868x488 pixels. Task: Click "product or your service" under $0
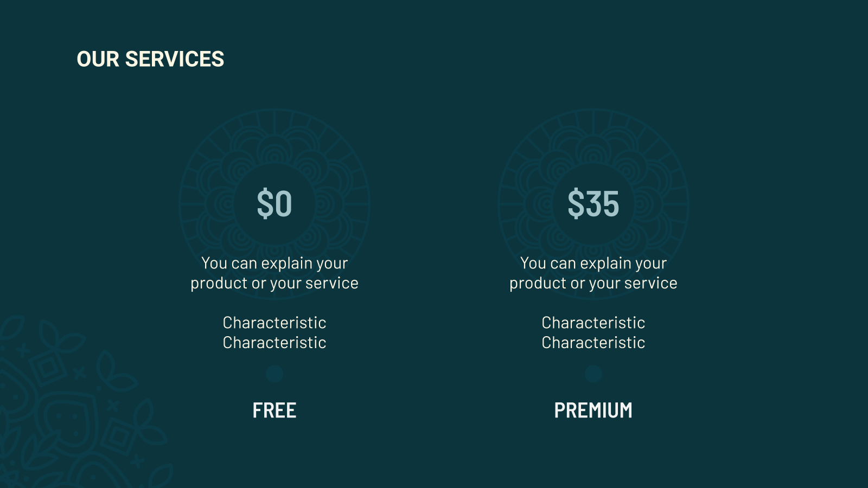(275, 283)
